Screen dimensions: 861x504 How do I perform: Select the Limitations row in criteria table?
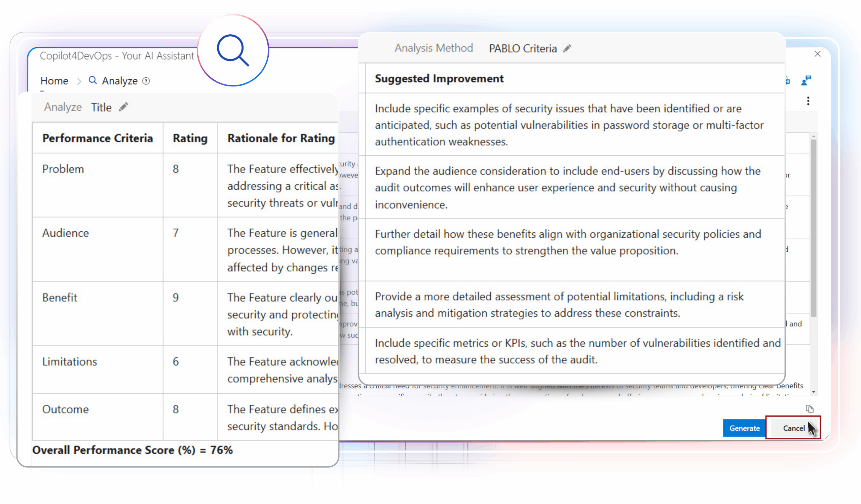(70, 362)
